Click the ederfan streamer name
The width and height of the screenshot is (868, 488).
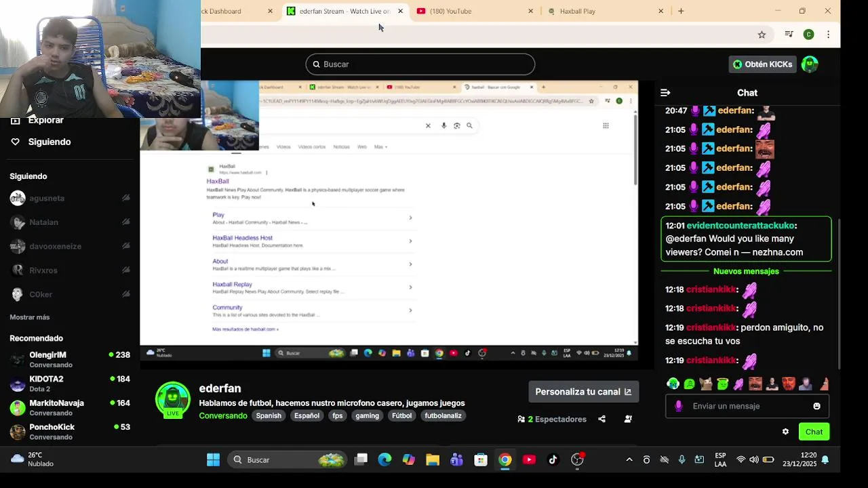coord(220,388)
